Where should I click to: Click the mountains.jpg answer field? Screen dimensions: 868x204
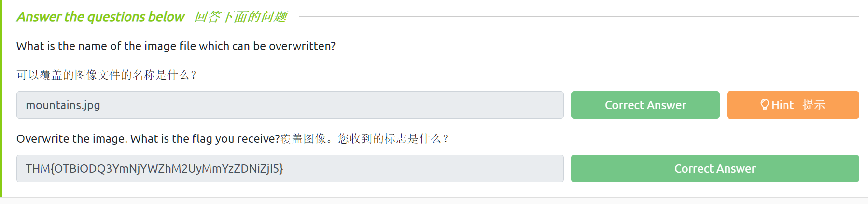pos(290,105)
